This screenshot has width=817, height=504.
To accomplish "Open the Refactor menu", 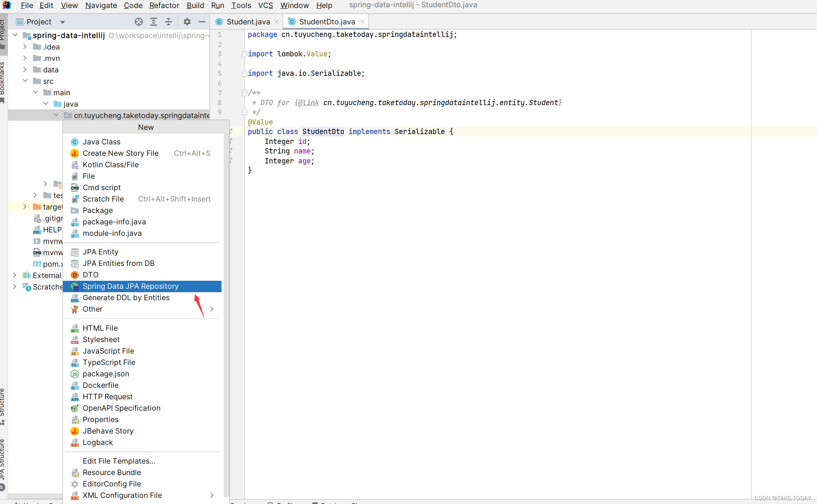I will coord(164,5).
